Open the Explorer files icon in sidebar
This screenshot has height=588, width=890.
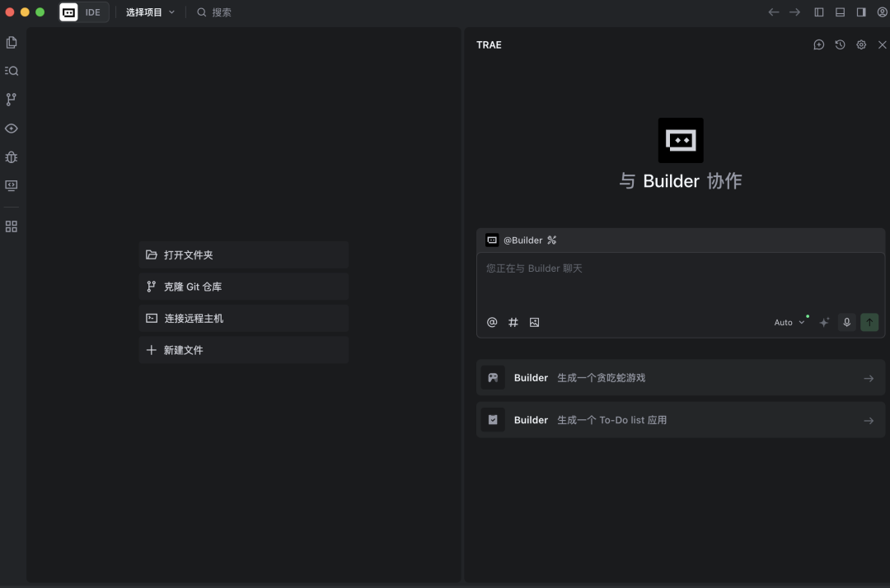[12, 42]
